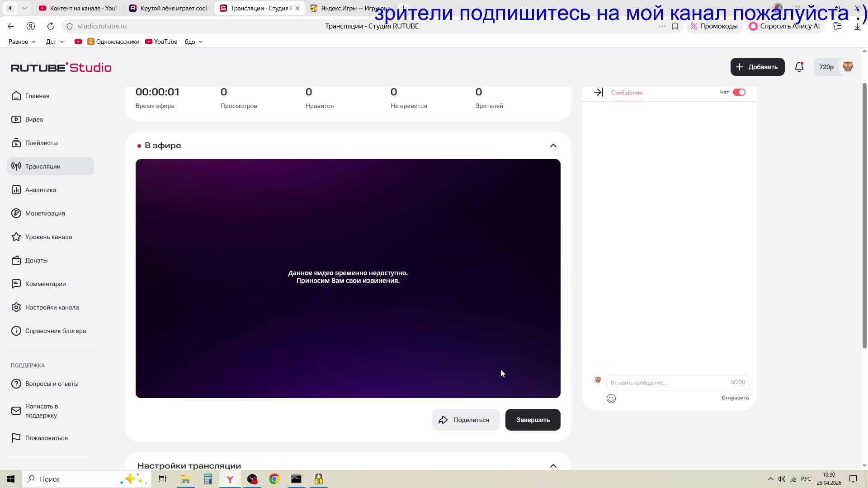Click the Монетизация ruble icon

pos(16,213)
